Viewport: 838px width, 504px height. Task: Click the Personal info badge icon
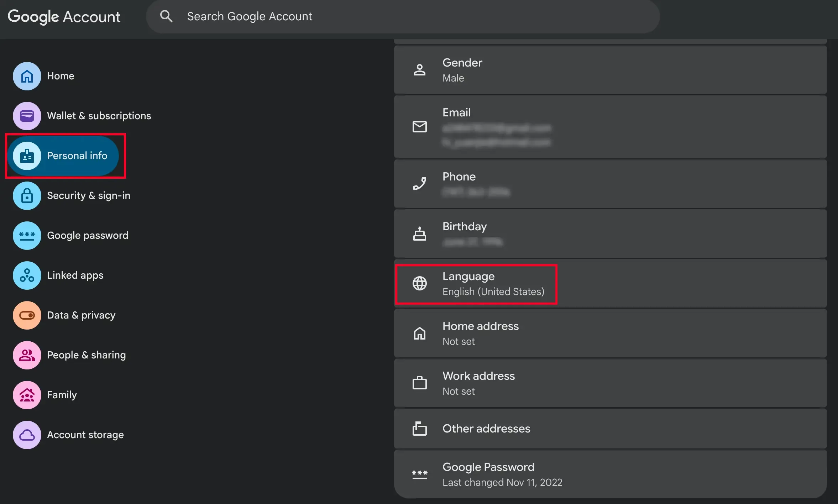[27, 156]
